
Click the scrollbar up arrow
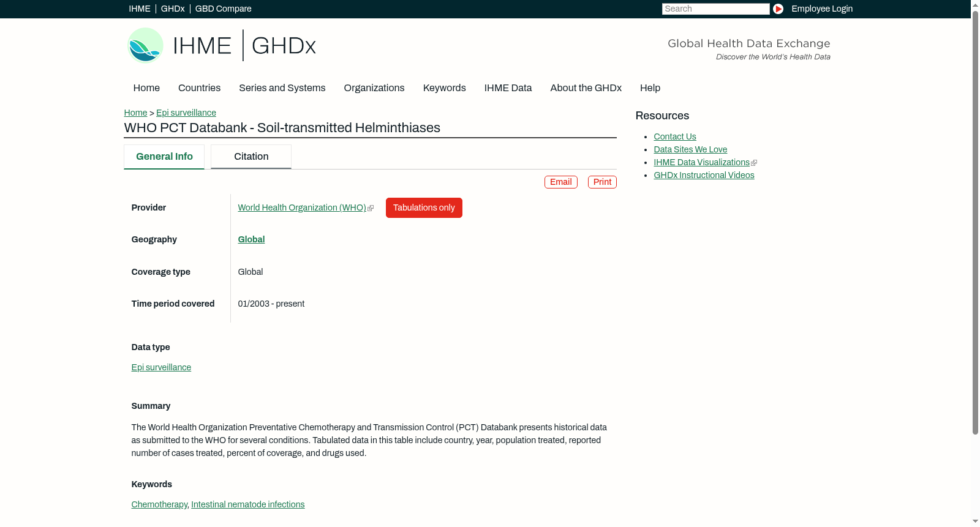click(975, 4)
